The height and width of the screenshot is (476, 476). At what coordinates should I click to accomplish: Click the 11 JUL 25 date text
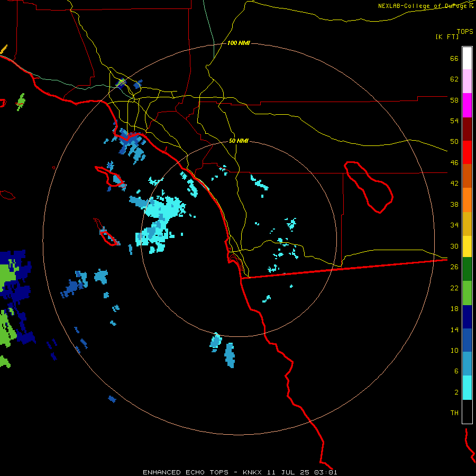288,472
